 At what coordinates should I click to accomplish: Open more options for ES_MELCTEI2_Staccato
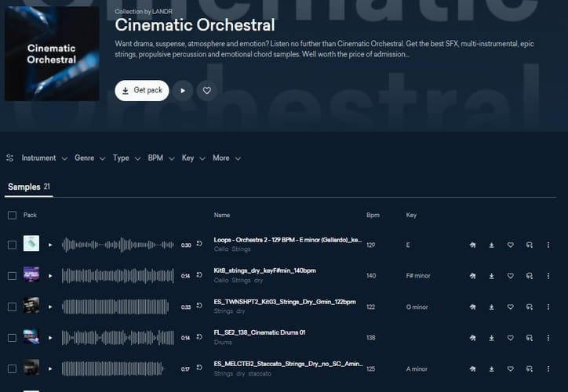[x=548, y=368]
